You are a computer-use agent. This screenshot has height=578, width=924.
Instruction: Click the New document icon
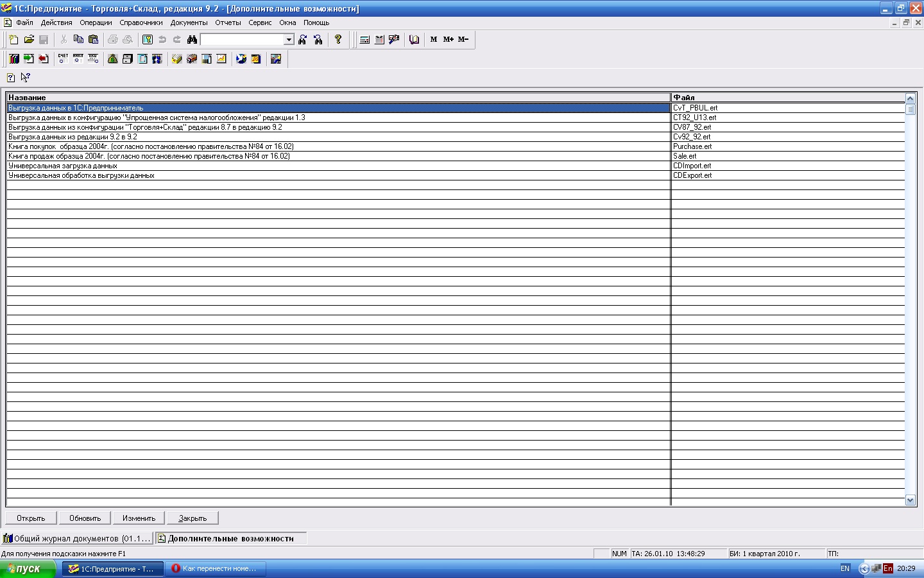click(x=14, y=40)
